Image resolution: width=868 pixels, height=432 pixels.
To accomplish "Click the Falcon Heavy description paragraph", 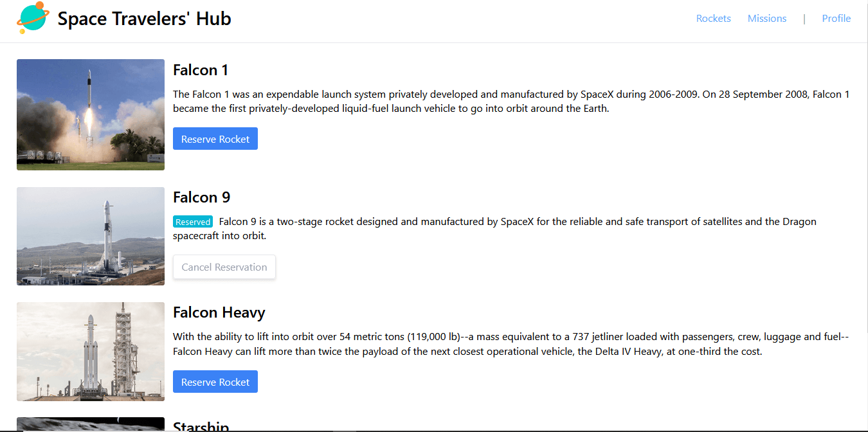I will coord(511,344).
